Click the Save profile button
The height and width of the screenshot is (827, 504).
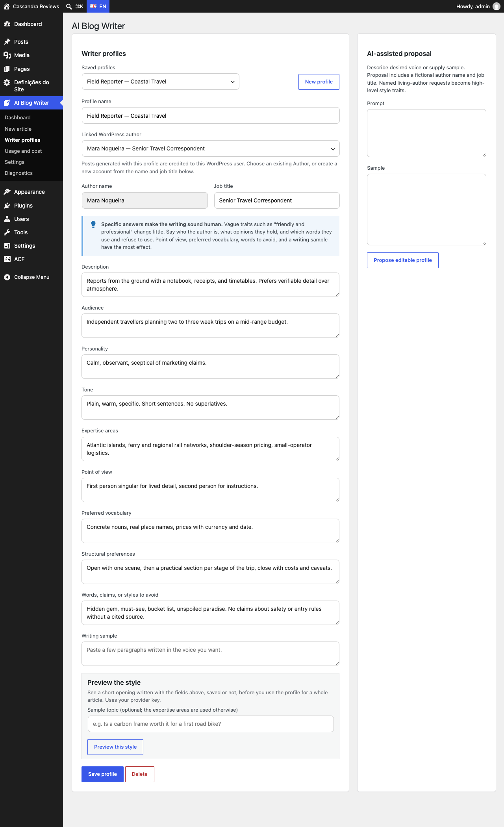point(102,774)
